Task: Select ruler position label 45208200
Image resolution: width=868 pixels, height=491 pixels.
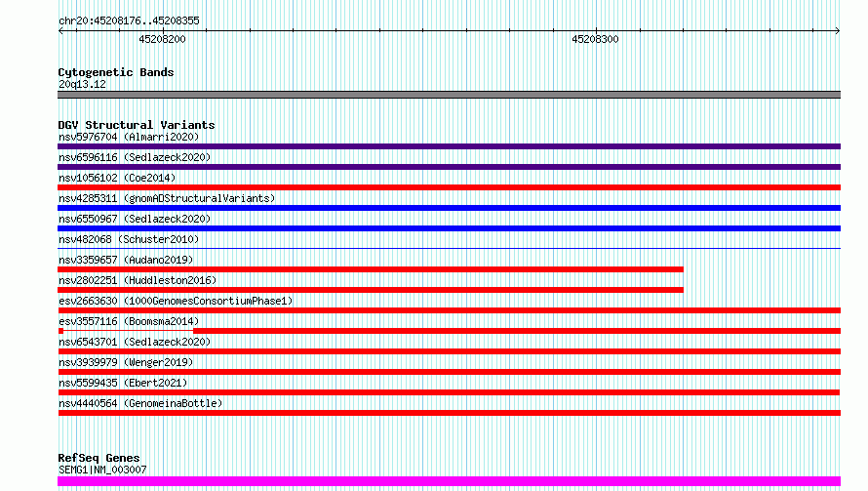Action: pyautogui.click(x=162, y=39)
